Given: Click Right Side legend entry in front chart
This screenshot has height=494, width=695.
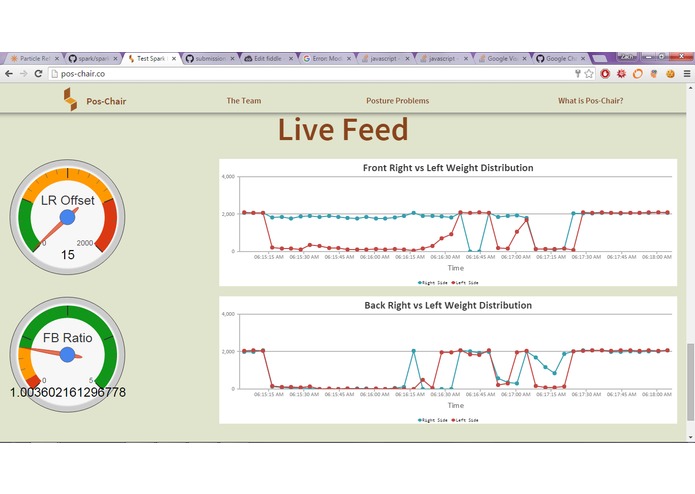Looking at the screenshot, I should coord(433,283).
